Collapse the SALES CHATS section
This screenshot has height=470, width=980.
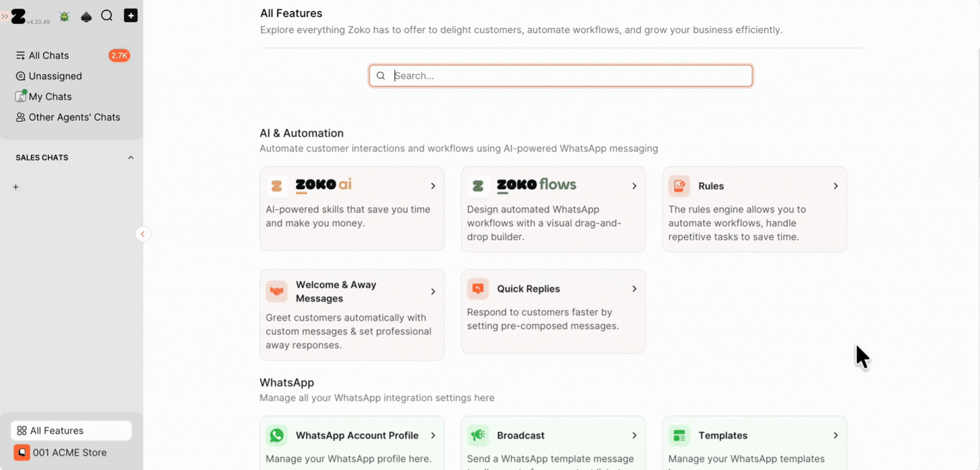tap(131, 158)
